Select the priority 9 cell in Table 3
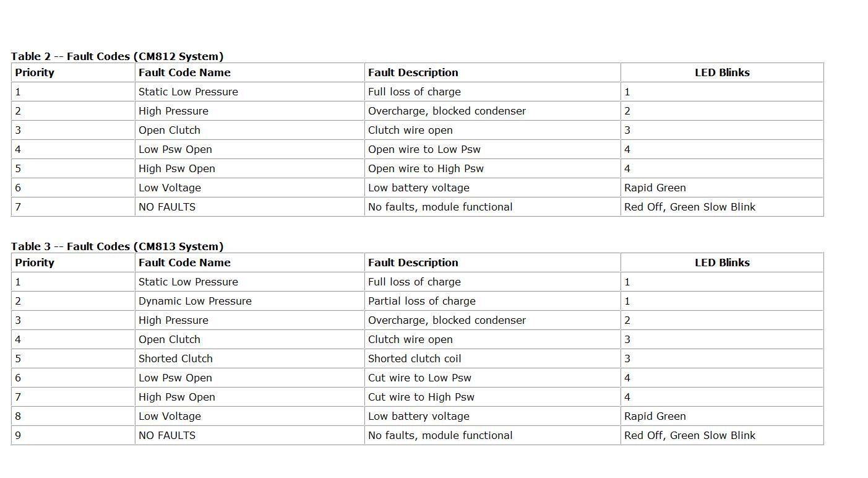 [x=73, y=435]
